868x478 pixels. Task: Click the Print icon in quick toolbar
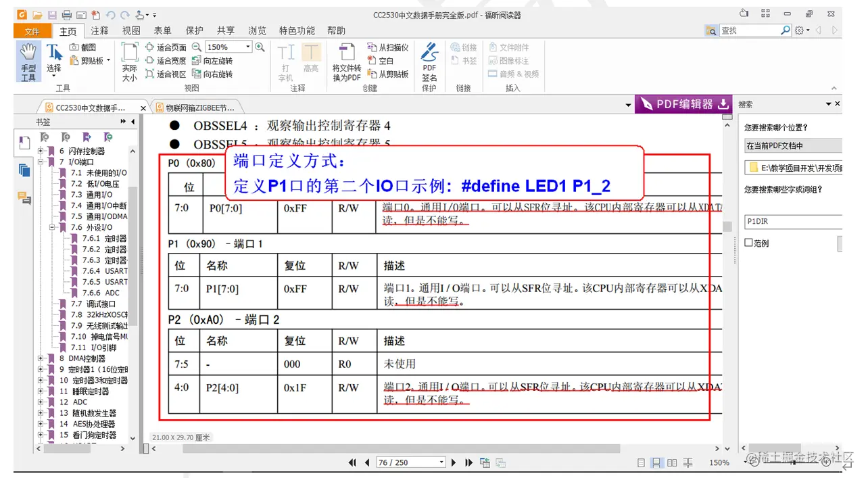point(66,15)
